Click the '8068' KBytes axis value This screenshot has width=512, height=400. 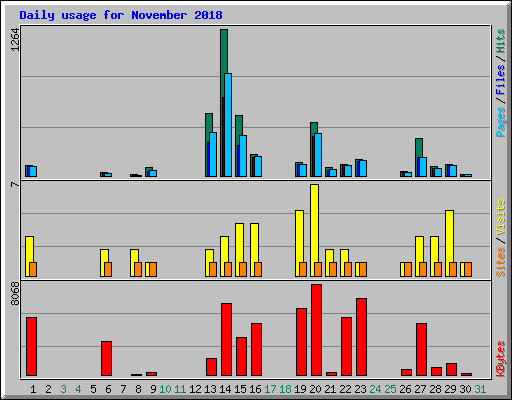coord(15,294)
